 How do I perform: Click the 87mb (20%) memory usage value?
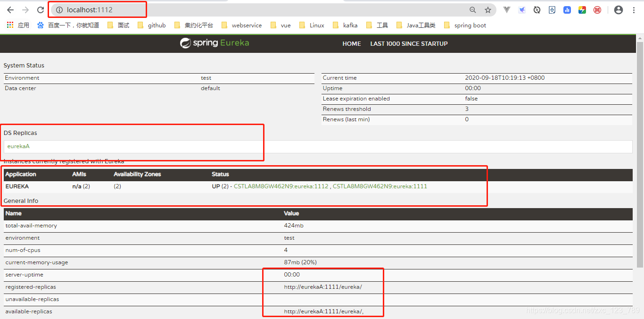[300, 262]
